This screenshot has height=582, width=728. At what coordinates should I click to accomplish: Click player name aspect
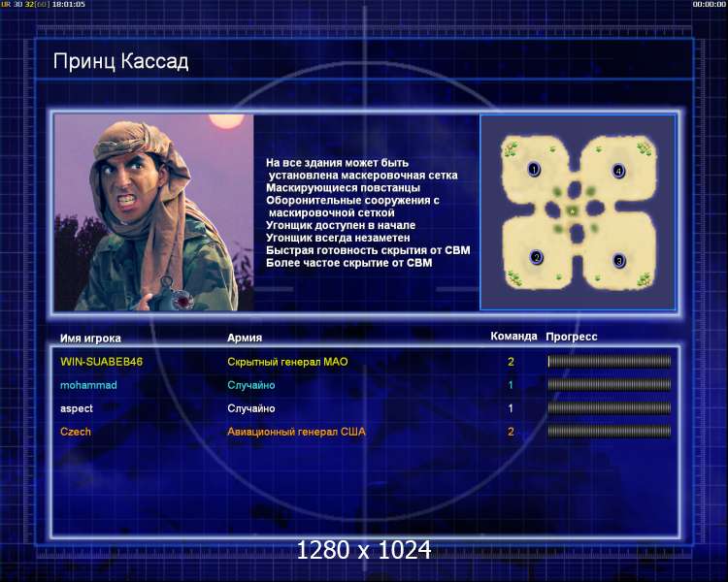[x=76, y=408]
